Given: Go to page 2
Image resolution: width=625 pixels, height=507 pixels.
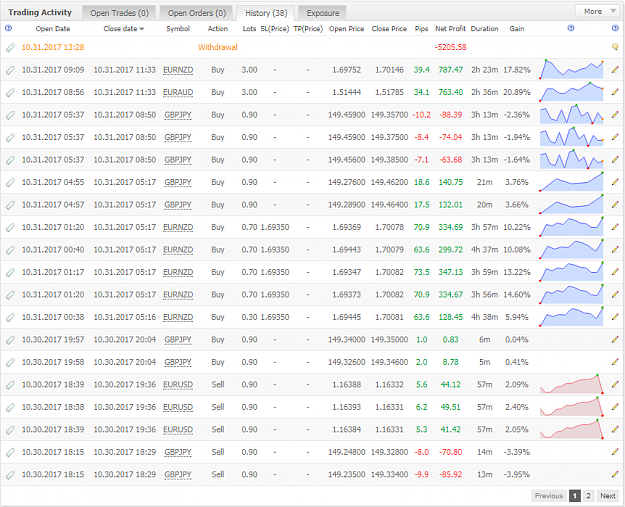Looking at the screenshot, I should (588, 496).
